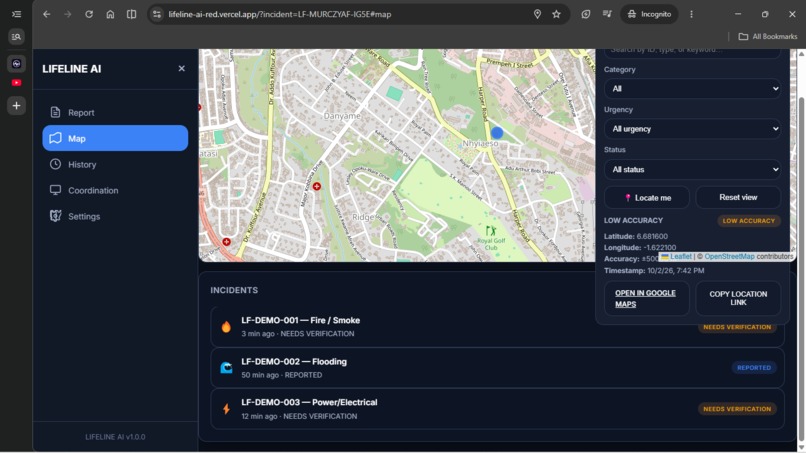Click the REPORTED badge on LF-DEMO-002
Image resolution: width=806 pixels, height=453 pixels.
754,368
